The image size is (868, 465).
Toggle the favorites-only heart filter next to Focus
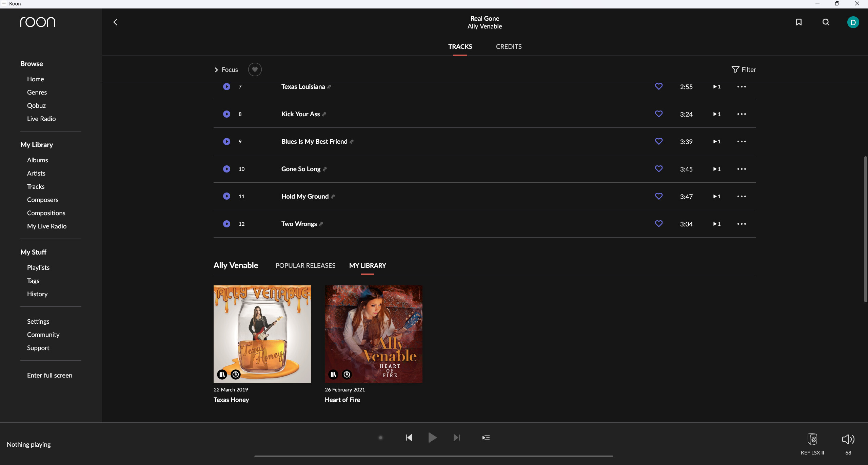[x=255, y=69]
